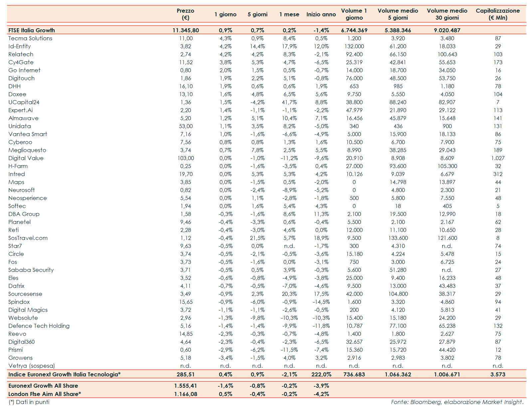Click the "London Ftse Aim All Share*" label

click(45, 394)
